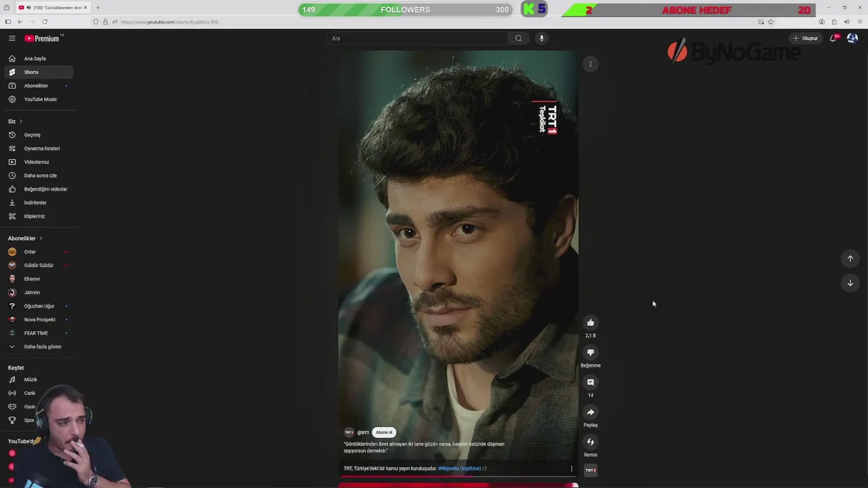Image resolution: width=868 pixels, height=488 pixels.
Task: Open the FEAR TİME channel
Action: click(39, 333)
